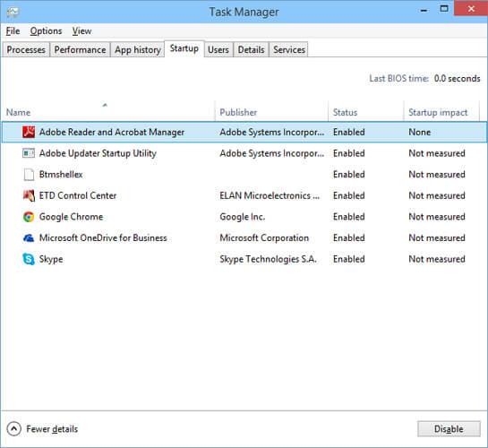Sort by the Startup impact column header
The width and height of the screenshot is (488, 448).
(x=441, y=111)
